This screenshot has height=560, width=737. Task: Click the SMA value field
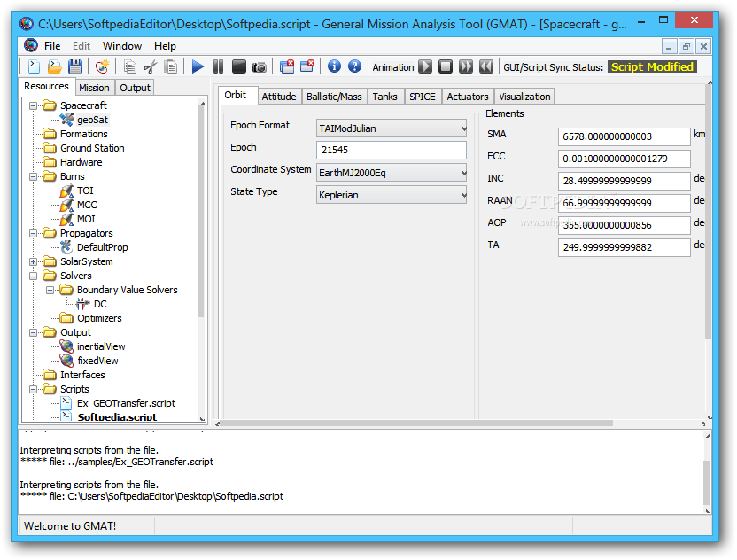[x=625, y=136]
